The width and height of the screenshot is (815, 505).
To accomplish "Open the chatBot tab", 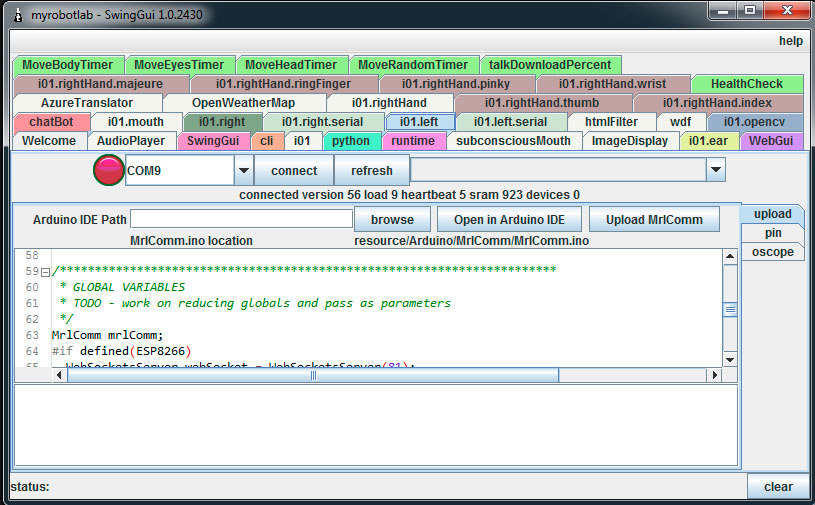I will (51, 122).
